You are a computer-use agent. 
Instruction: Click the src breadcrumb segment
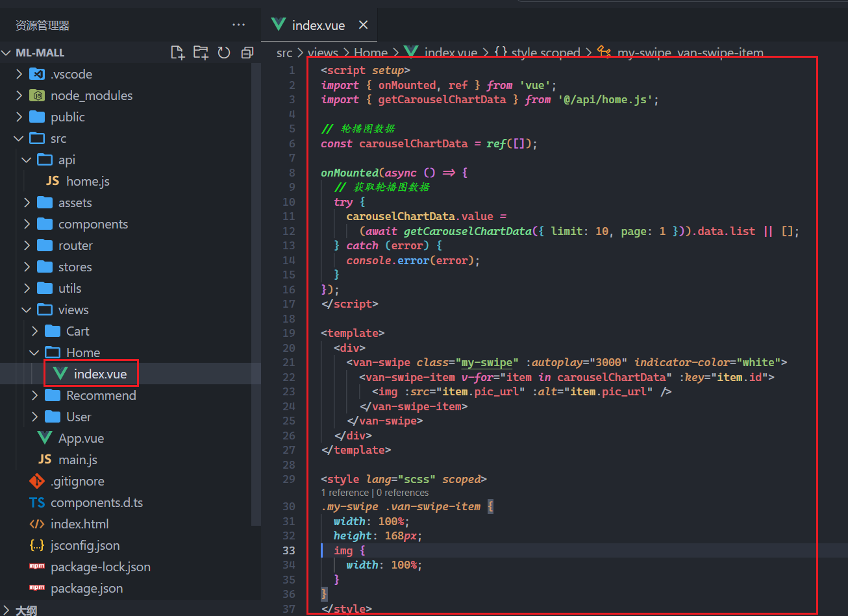coord(284,53)
